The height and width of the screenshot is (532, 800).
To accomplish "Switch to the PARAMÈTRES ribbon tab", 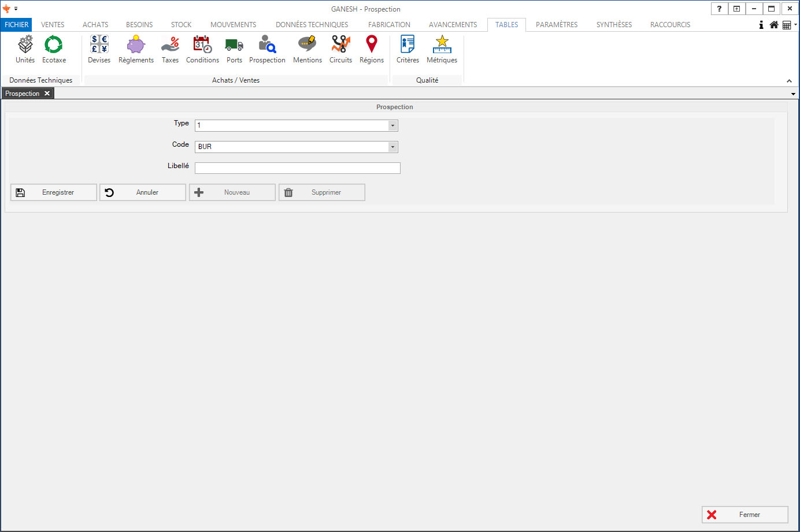I will [x=556, y=25].
